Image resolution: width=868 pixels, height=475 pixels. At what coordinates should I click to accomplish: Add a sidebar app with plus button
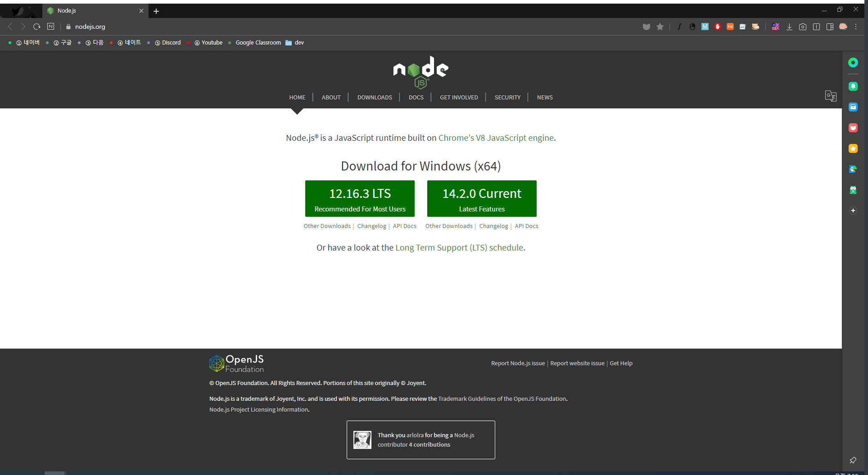[x=853, y=211]
